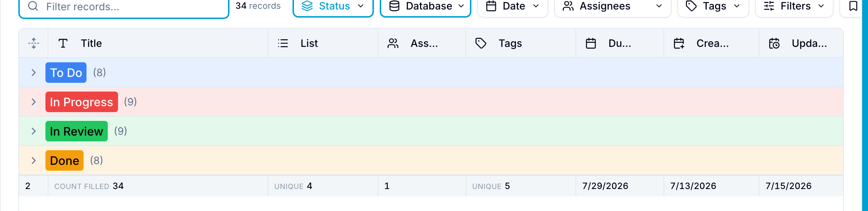The image size is (868, 211).
Task: Click the red In Progress status badge
Action: coord(82,102)
